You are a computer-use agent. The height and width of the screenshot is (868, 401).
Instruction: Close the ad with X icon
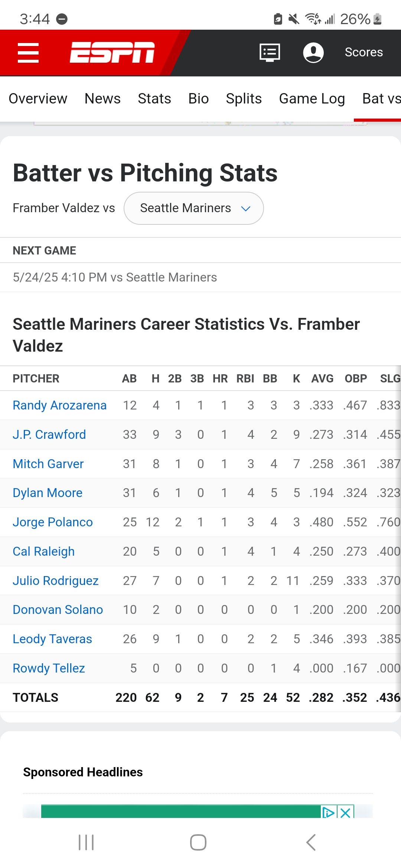[x=346, y=813]
